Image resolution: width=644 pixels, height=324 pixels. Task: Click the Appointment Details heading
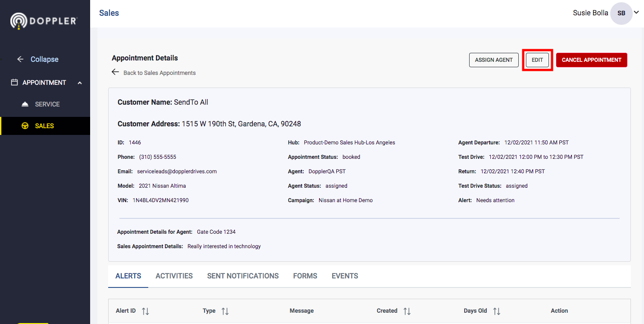point(145,58)
